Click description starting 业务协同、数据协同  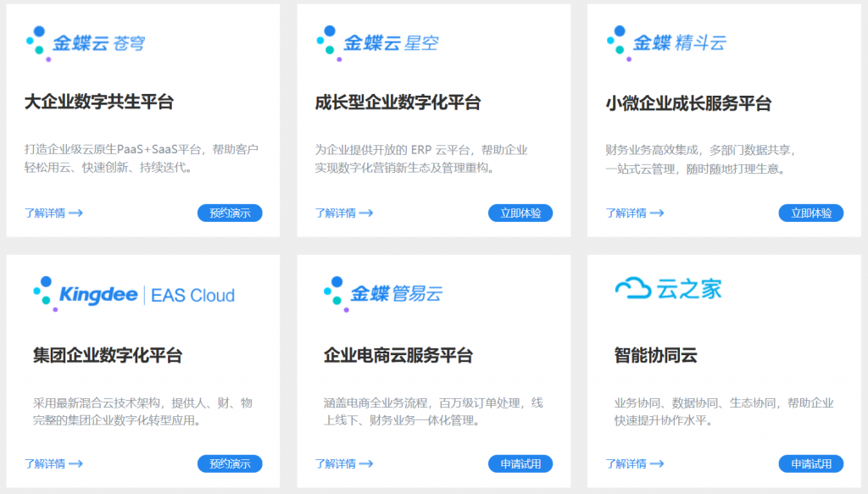(724, 411)
